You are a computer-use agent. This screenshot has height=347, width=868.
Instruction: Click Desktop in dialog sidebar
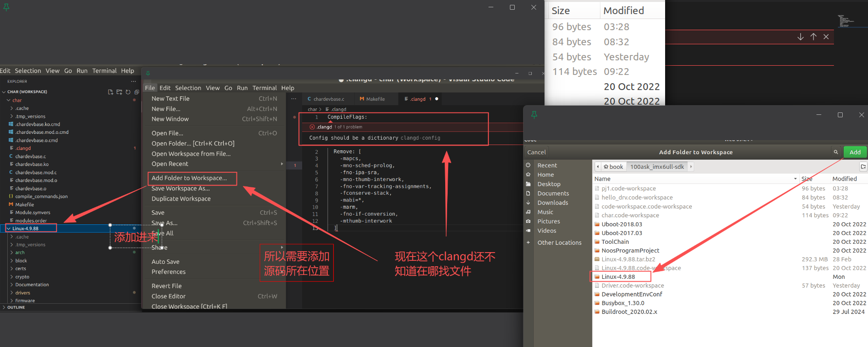coord(549,184)
